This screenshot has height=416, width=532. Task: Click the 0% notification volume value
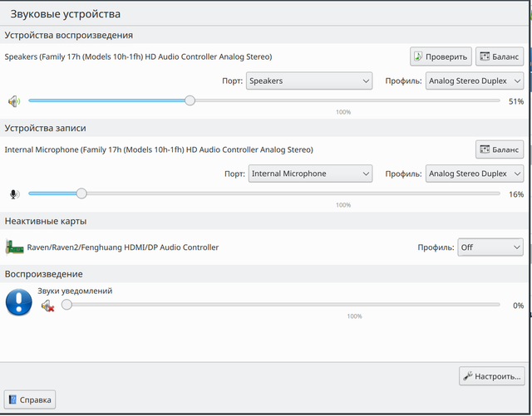click(518, 306)
